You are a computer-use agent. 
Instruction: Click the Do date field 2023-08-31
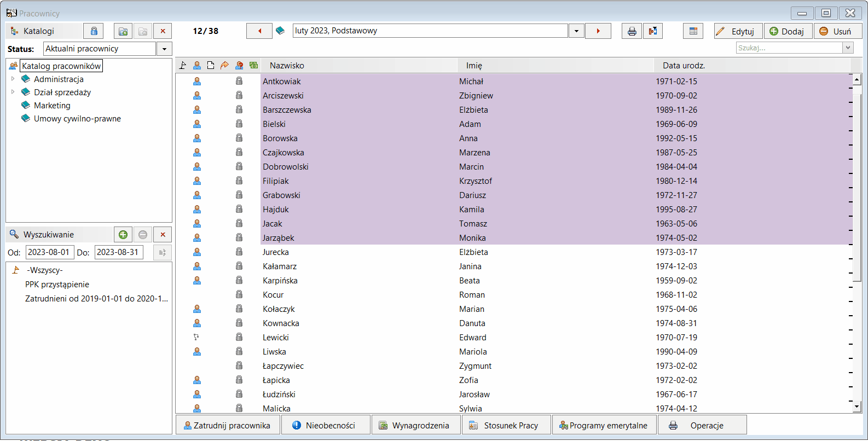(119, 252)
